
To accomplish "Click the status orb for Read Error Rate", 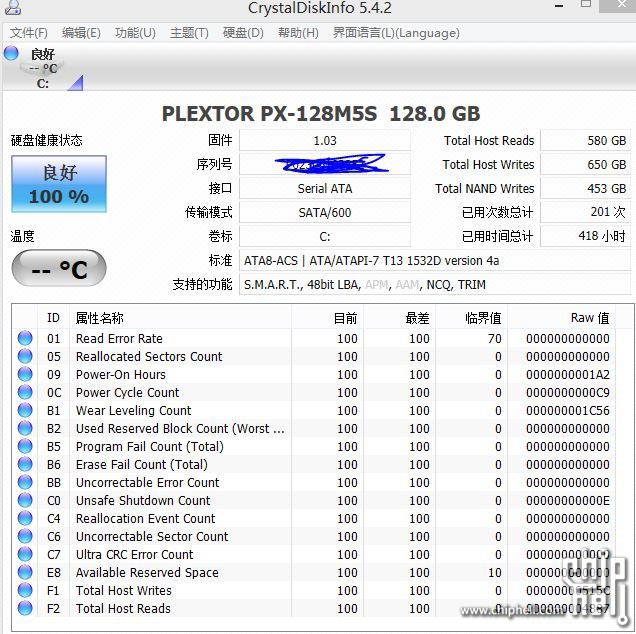I will click(x=25, y=338).
